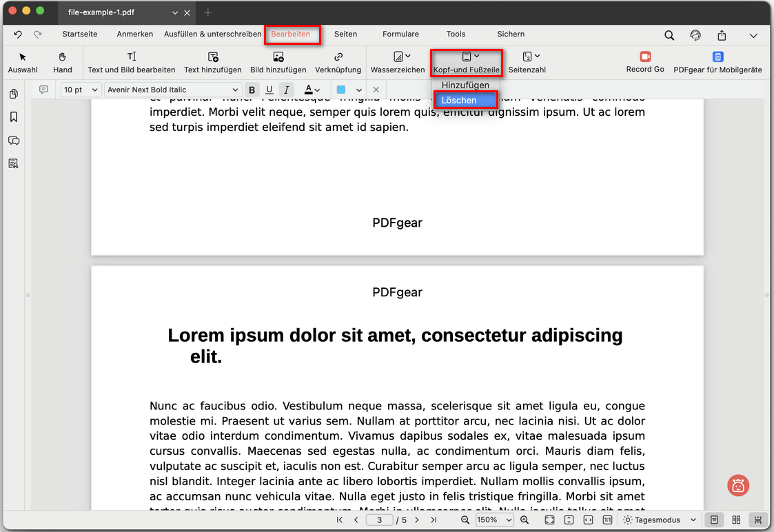Click the Bild hinzufügen tool
The height and width of the screenshot is (532, 774).
[278, 62]
